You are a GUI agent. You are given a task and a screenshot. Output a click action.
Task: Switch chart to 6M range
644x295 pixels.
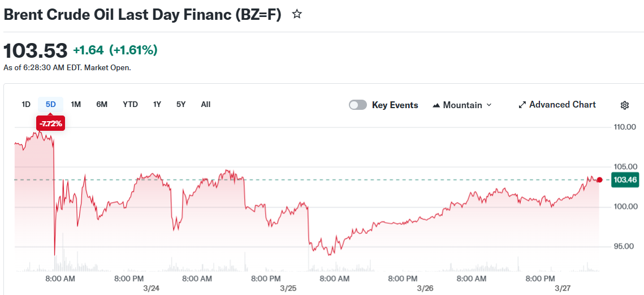(102, 104)
